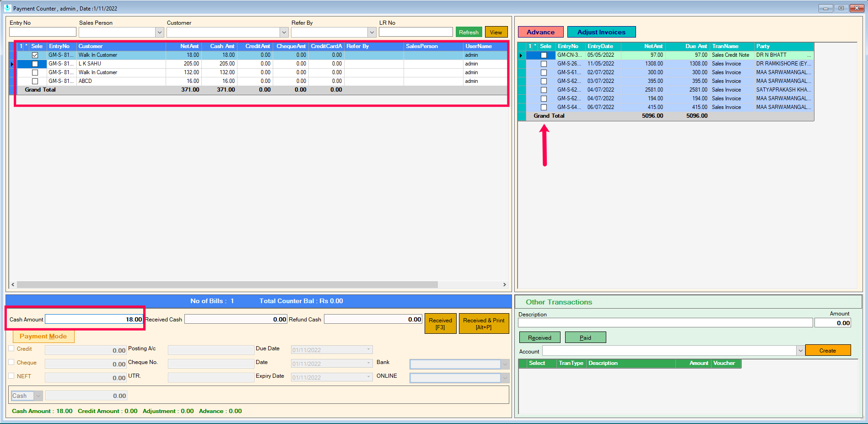
Task: Switch to the Advance tab
Action: click(540, 32)
